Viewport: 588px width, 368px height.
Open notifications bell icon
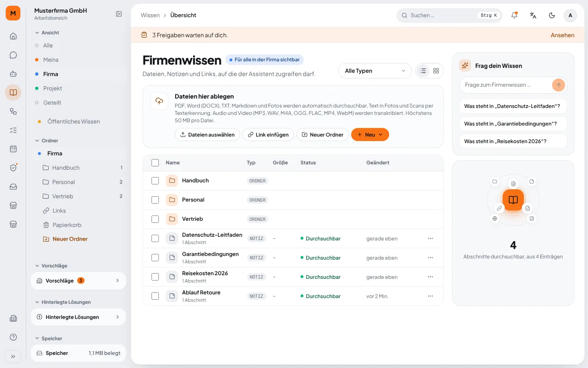pos(514,15)
